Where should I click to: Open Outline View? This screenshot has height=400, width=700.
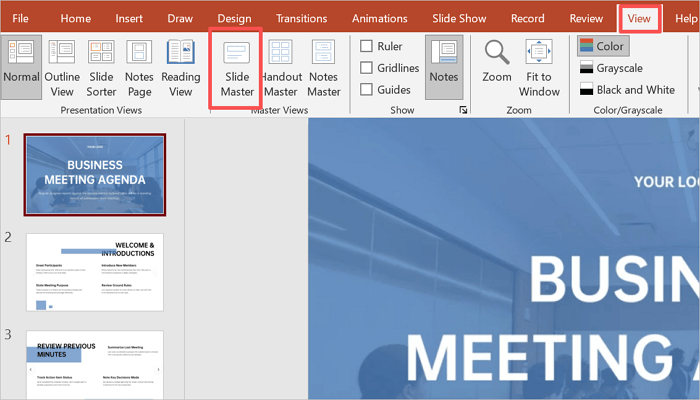pos(62,68)
